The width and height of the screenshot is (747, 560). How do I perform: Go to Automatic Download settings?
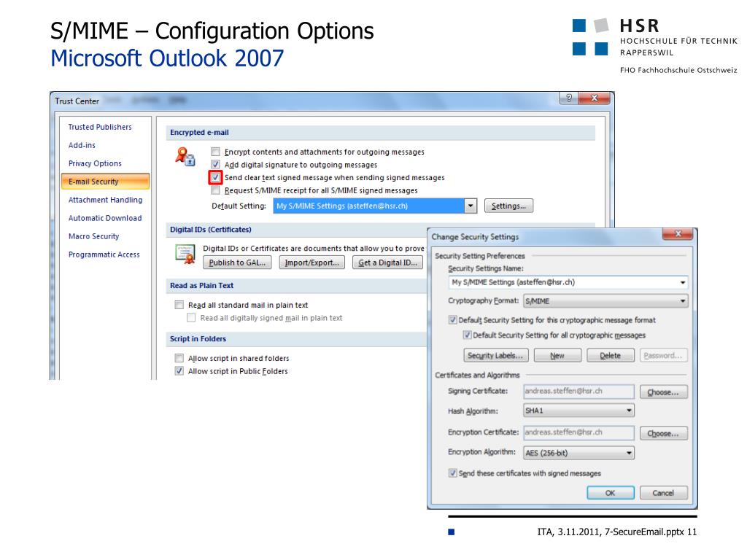coord(105,218)
